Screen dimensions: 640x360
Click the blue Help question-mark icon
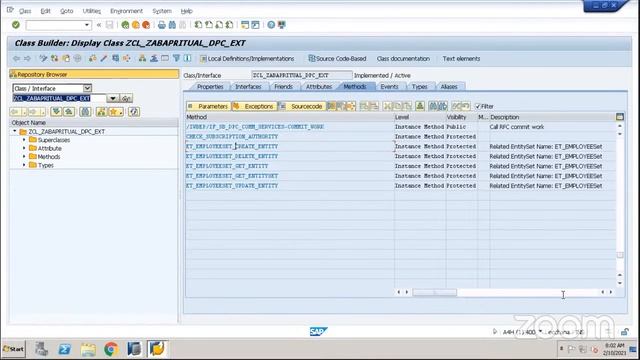(x=271, y=25)
